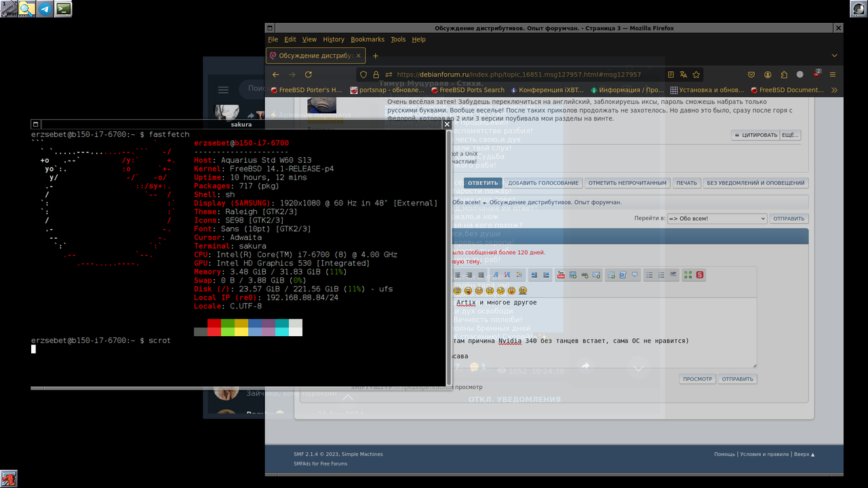Insert YouTube video via editor icon
868x488 pixels.
561,274
